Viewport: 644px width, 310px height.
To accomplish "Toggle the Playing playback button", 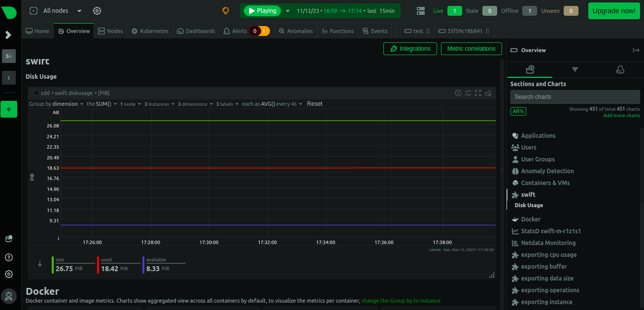I will 262,11.
